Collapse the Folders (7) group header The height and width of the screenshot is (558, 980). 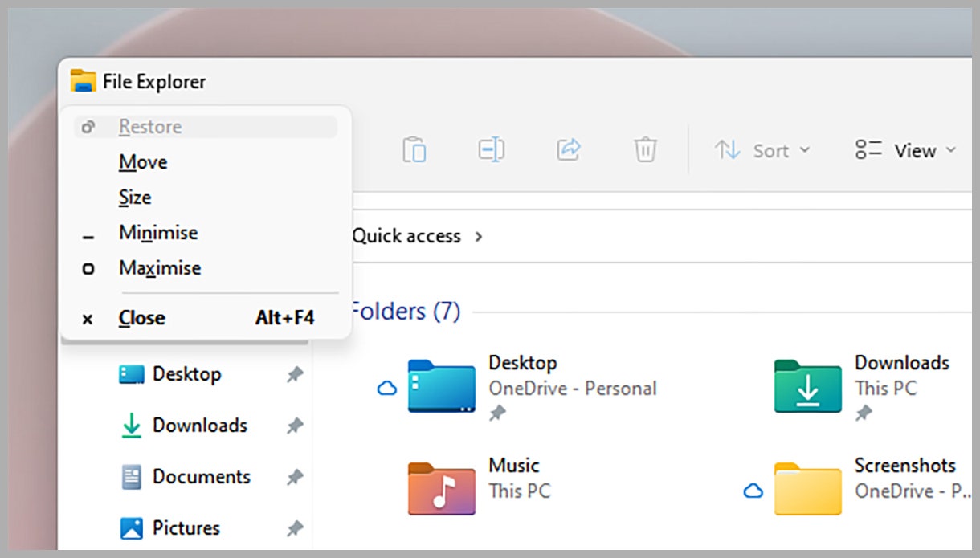click(405, 312)
